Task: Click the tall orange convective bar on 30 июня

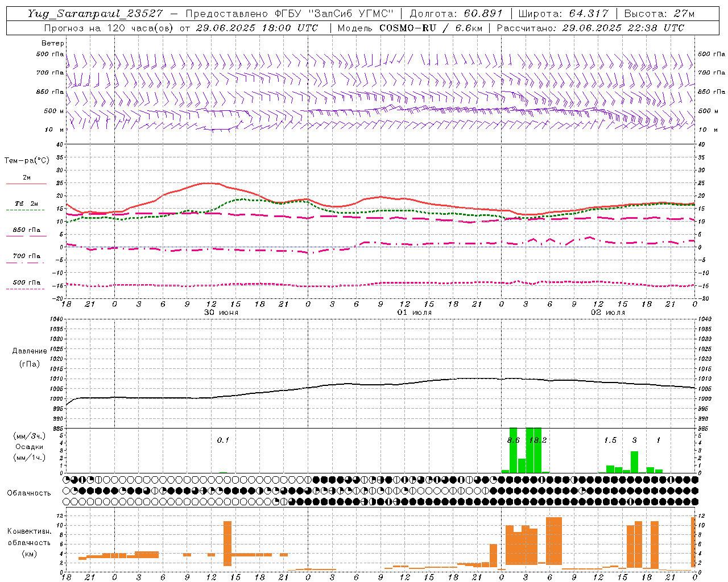Action: [227, 543]
